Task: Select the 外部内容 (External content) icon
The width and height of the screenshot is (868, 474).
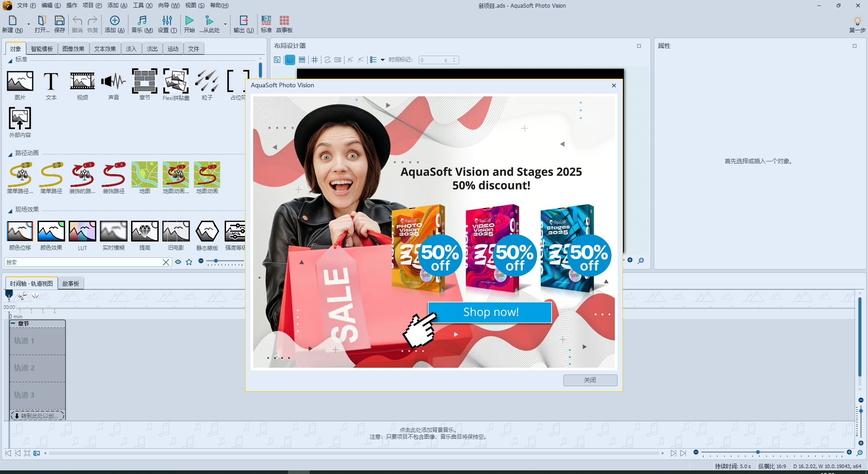Action: pyautogui.click(x=20, y=118)
